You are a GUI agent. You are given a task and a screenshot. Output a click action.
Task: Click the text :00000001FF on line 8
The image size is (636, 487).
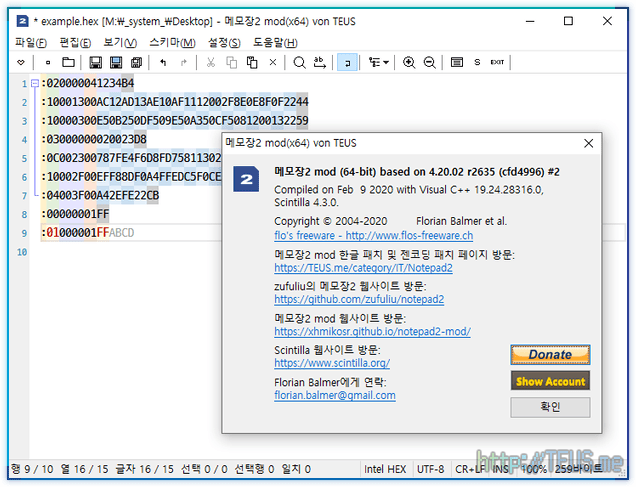point(75,214)
